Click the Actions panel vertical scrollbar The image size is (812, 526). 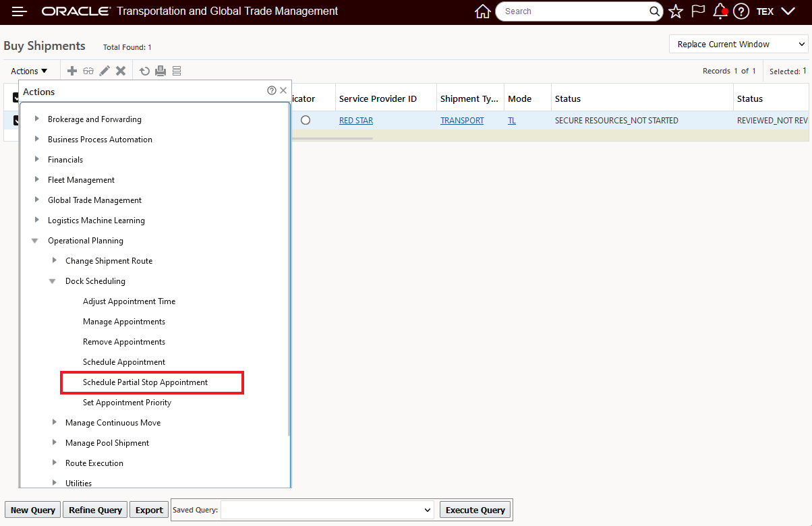pos(289,270)
